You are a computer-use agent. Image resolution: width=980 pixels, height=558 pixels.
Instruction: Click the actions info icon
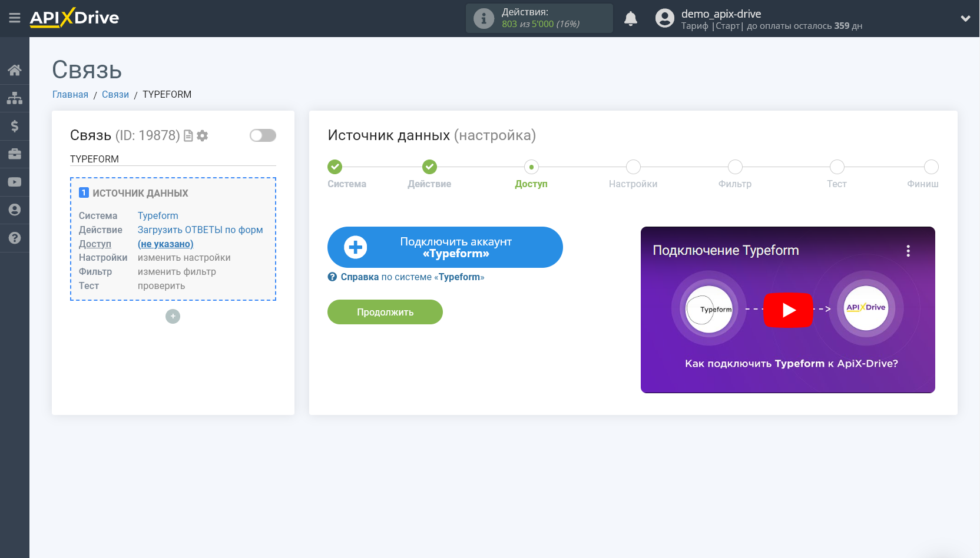pos(484,18)
